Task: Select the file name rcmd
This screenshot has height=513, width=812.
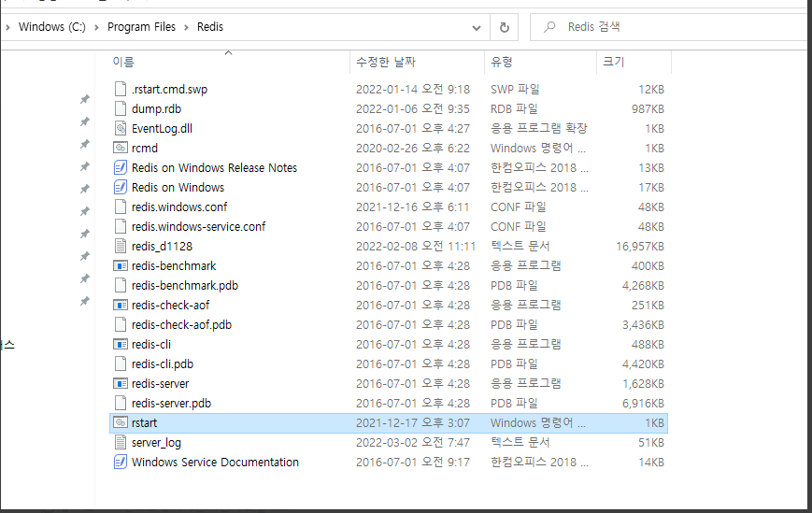Action: point(145,148)
